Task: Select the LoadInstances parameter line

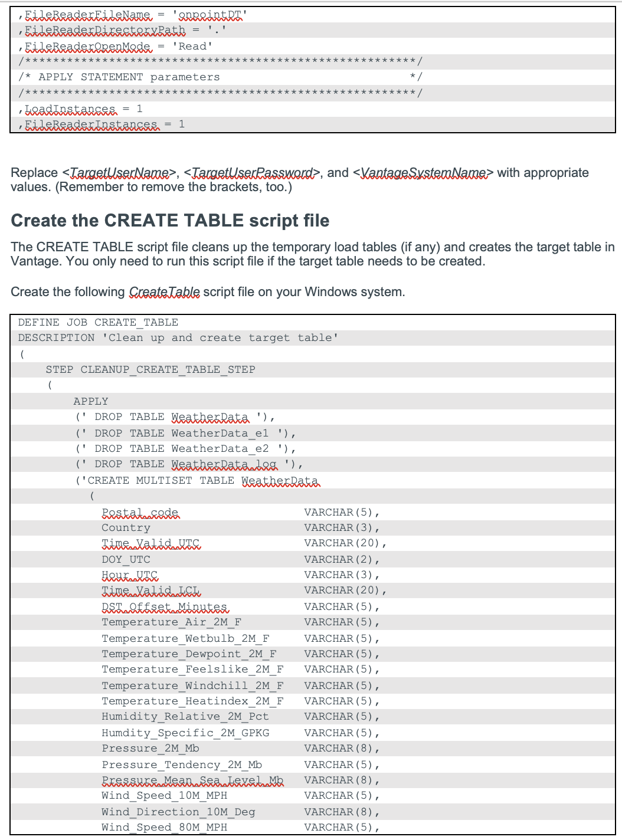Action: pyautogui.click(x=71, y=109)
